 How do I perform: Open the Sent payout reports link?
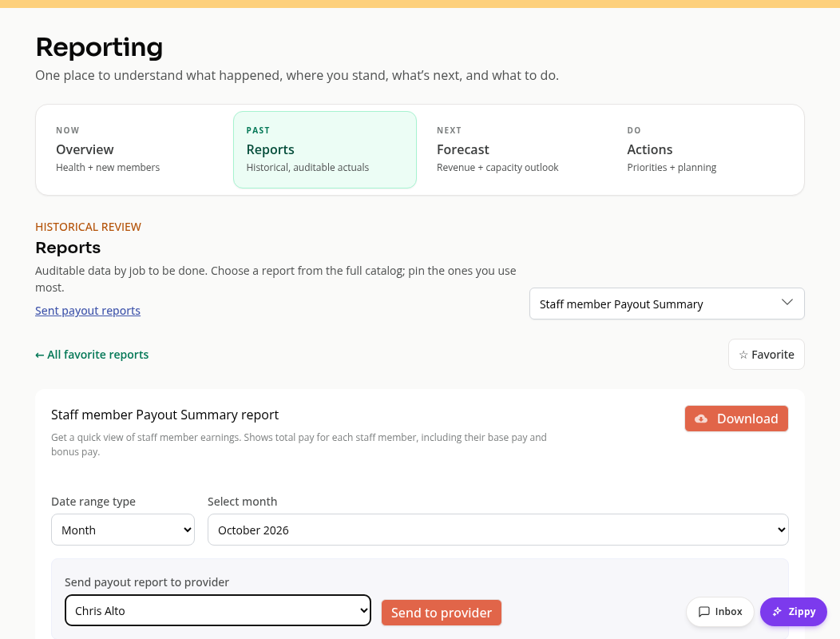pos(88,311)
